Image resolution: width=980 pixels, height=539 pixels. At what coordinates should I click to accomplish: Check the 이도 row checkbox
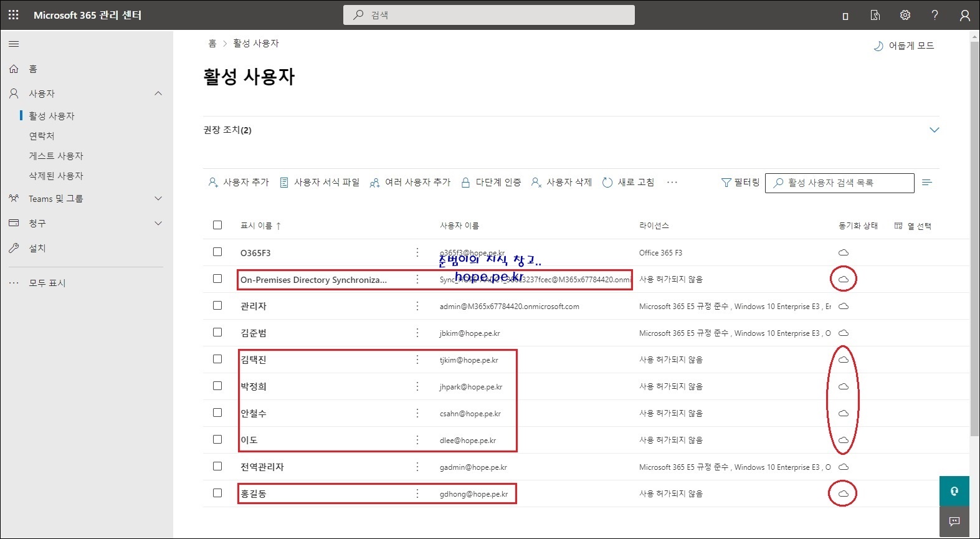[x=217, y=439]
